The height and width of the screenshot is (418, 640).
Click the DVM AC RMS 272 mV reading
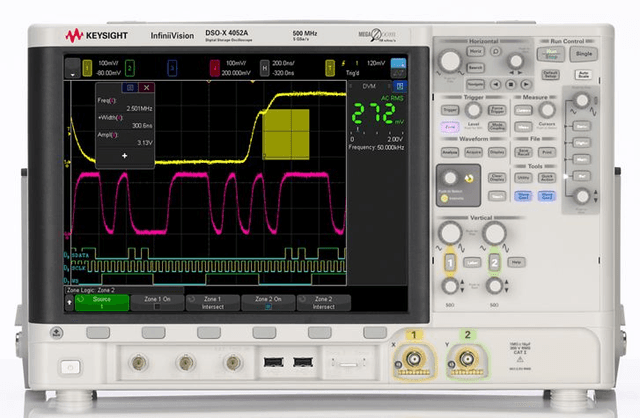[x=377, y=114]
